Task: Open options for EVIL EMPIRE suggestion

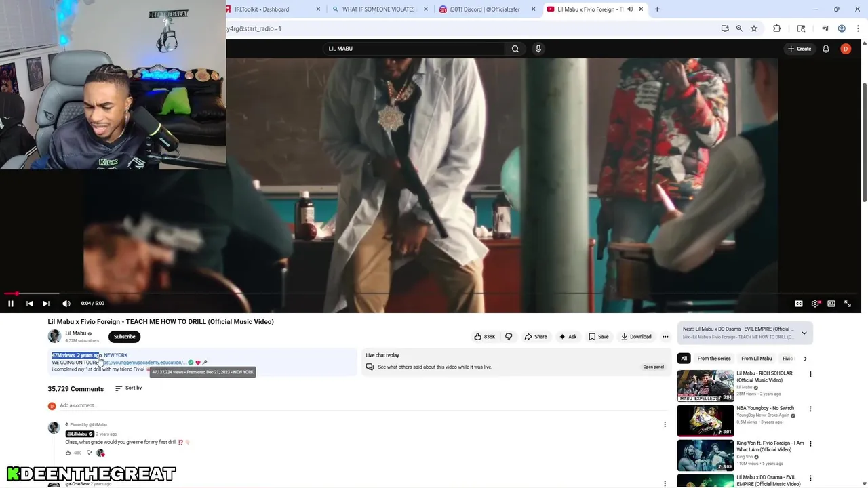Action: point(810,478)
